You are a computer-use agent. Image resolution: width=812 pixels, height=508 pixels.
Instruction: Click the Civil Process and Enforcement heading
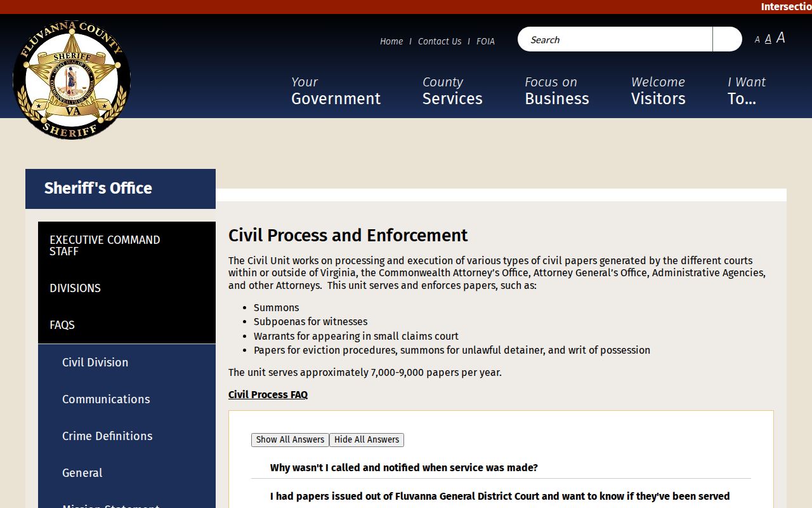pyautogui.click(x=348, y=236)
